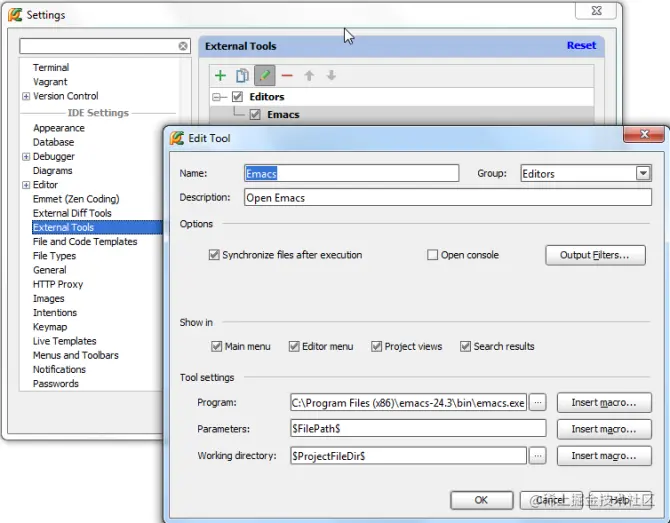Open Keymap settings

[50, 326]
